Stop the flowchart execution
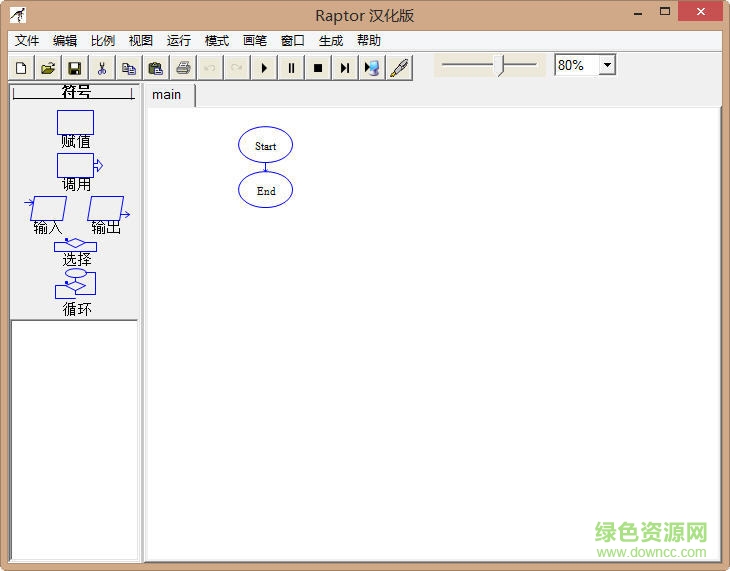This screenshot has width=730, height=571. pyautogui.click(x=318, y=68)
